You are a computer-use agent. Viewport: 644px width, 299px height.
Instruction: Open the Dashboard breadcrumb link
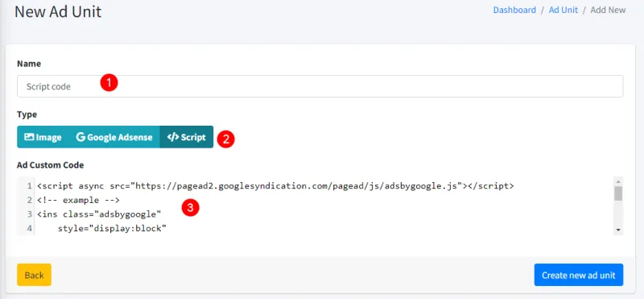pos(514,10)
